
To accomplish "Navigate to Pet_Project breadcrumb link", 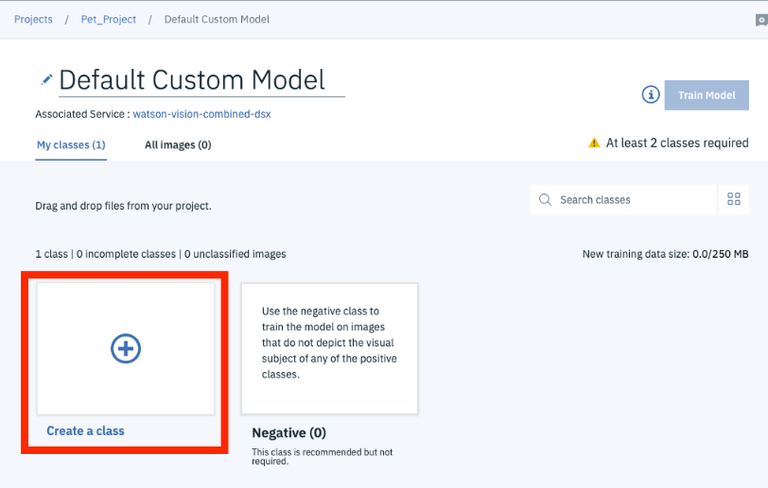I will tap(108, 19).
